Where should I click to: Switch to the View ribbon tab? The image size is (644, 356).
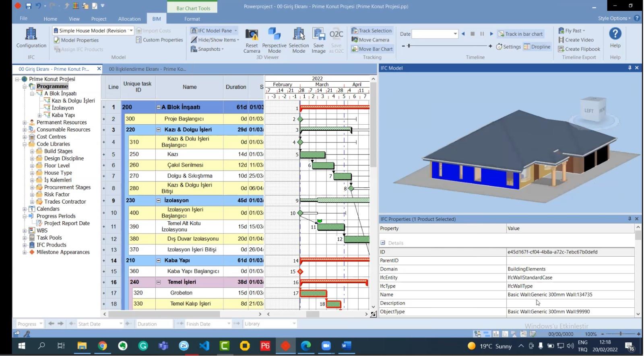[x=74, y=19]
